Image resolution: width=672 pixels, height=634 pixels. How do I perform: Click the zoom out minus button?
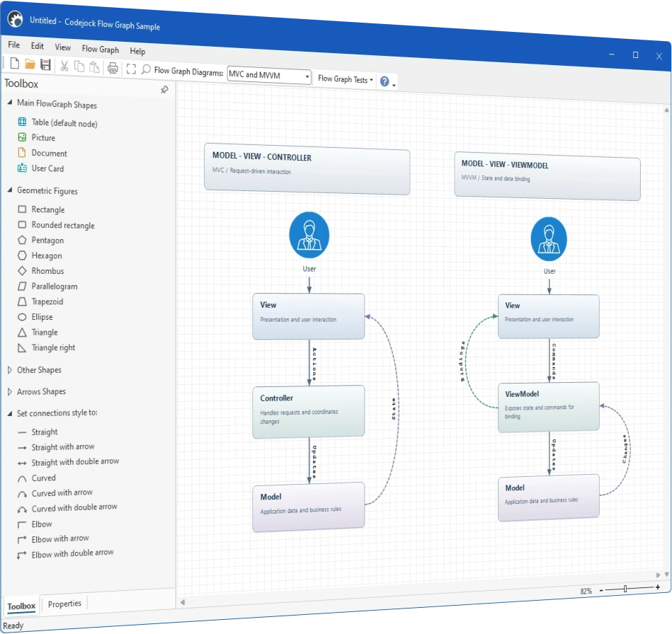point(601,590)
